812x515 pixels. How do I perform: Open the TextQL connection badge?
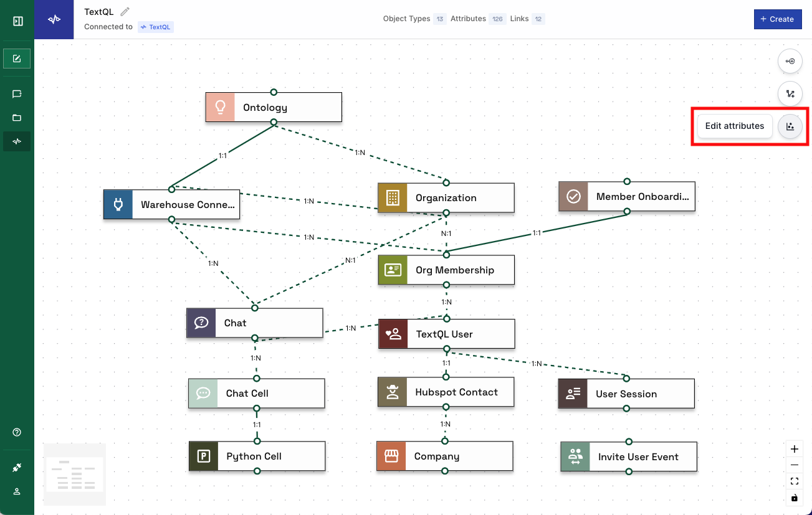tap(156, 27)
